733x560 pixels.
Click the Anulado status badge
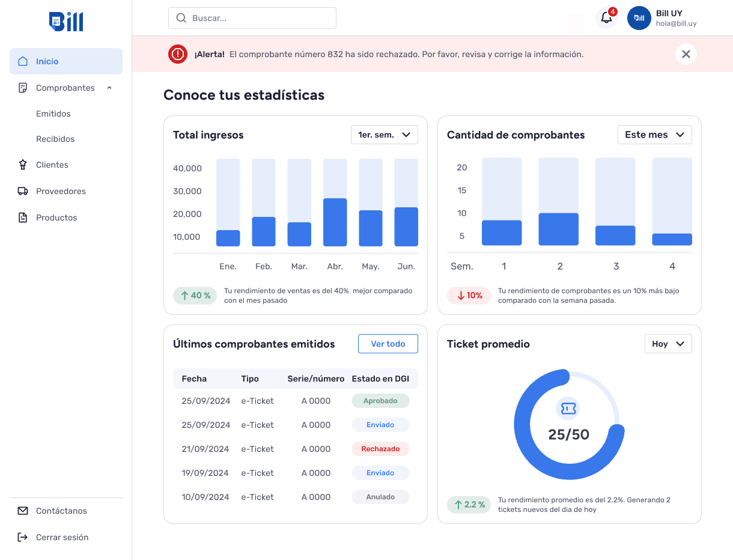point(380,497)
